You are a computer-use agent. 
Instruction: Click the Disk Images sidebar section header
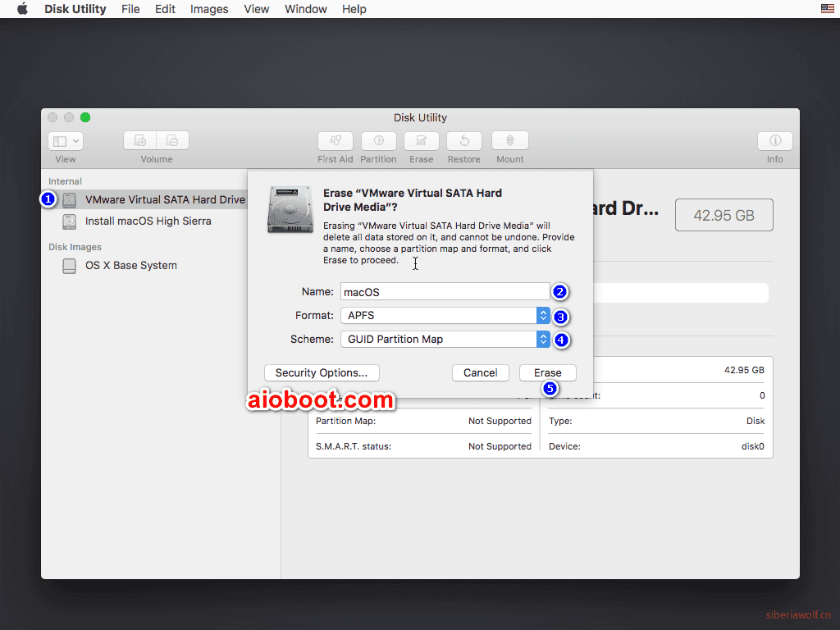coord(75,247)
